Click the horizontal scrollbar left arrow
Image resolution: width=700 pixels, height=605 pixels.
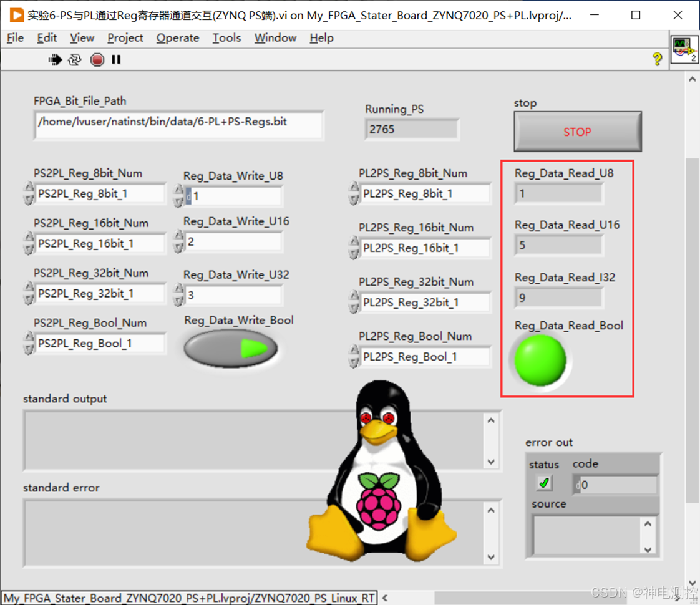(385, 598)
